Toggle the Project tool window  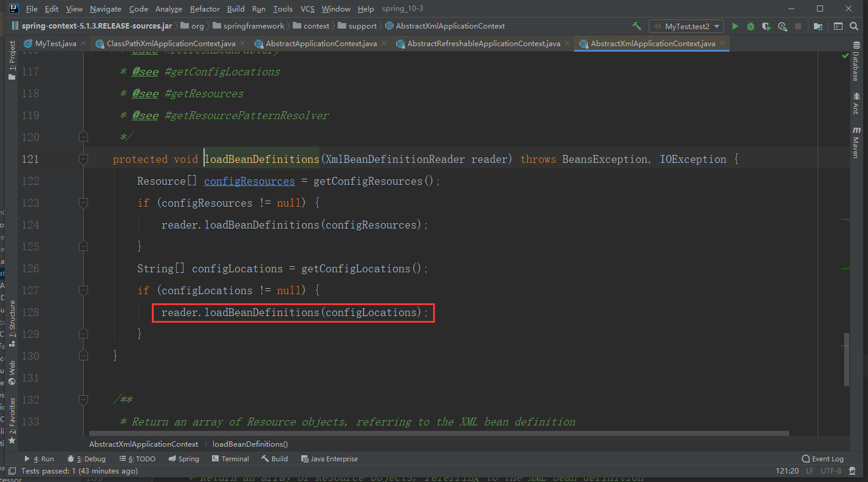click(x=12, y=60)
